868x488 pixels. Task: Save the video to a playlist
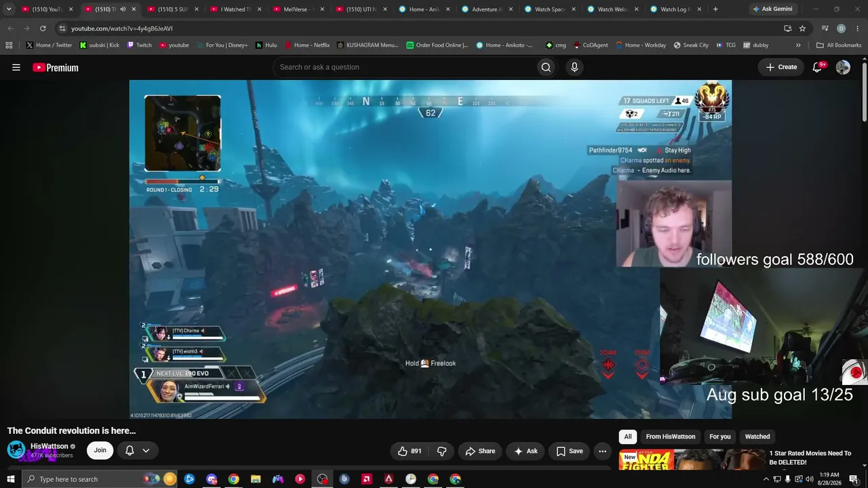[570, 451]
